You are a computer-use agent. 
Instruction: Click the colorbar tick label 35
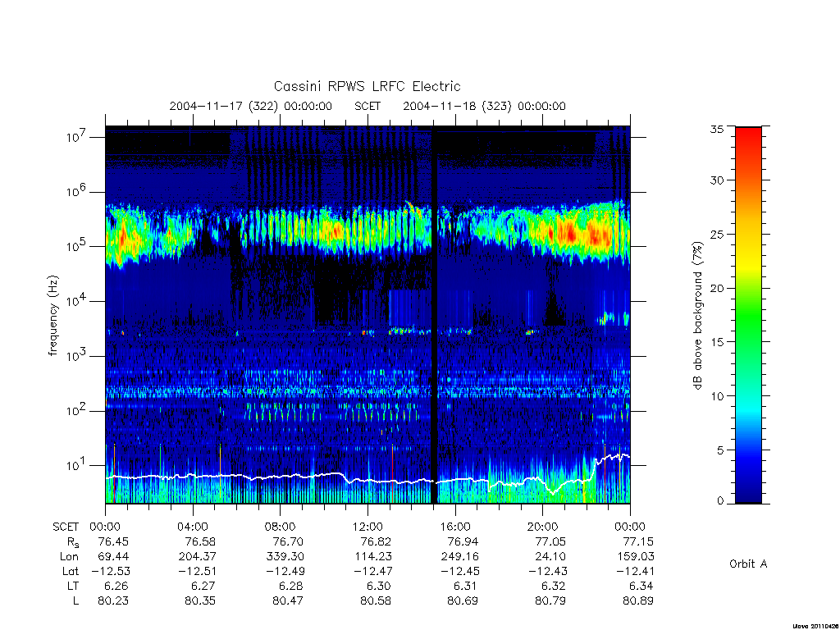pyautogui.click(x=717, y=129)
